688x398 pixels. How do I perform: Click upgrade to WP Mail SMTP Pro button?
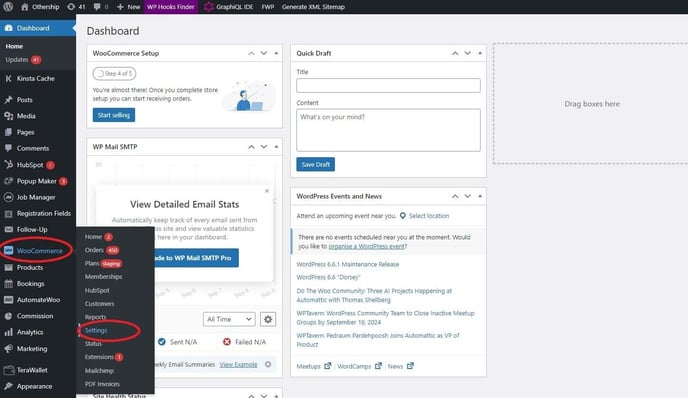click(x=196, y=258)
